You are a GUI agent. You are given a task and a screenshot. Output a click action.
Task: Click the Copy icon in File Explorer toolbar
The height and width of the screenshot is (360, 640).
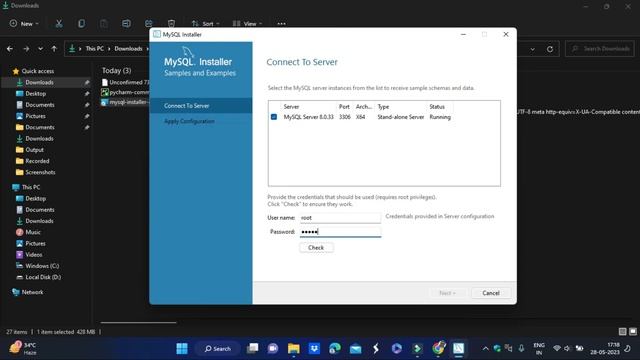coord(81,24)
